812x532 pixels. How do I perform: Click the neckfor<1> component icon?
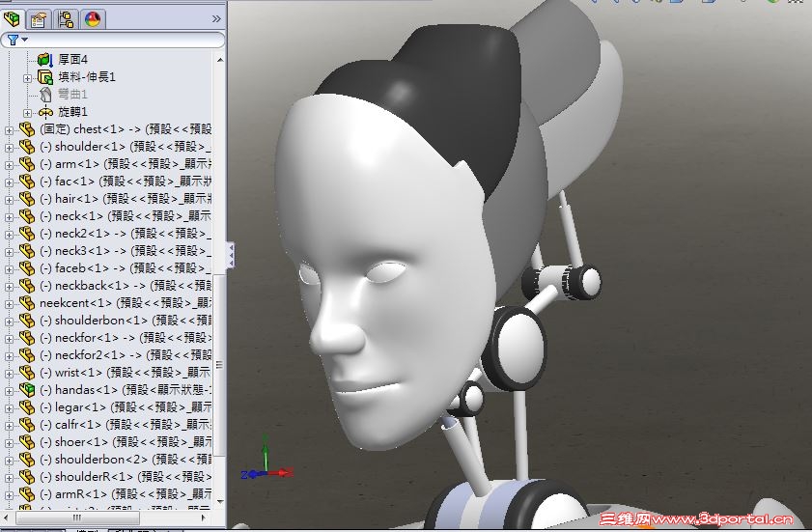26,338
